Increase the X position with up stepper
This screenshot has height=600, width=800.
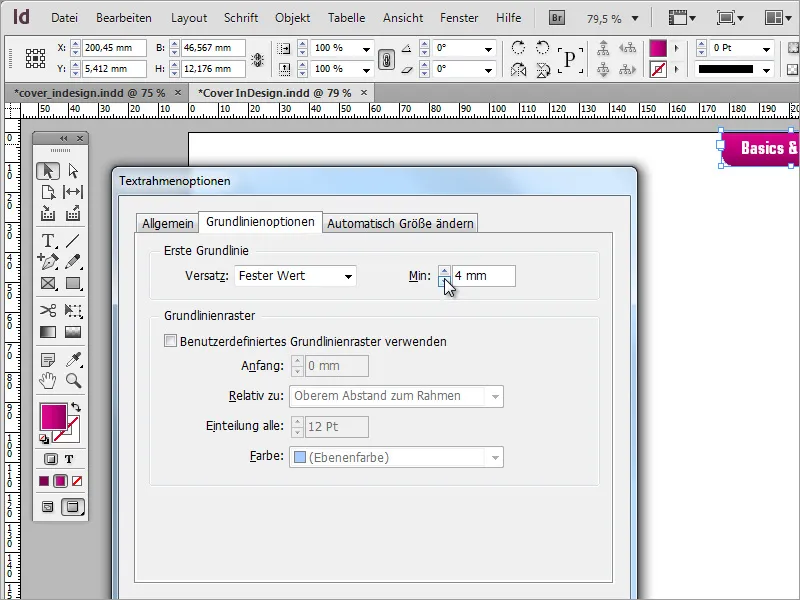[x=76, y=43]
